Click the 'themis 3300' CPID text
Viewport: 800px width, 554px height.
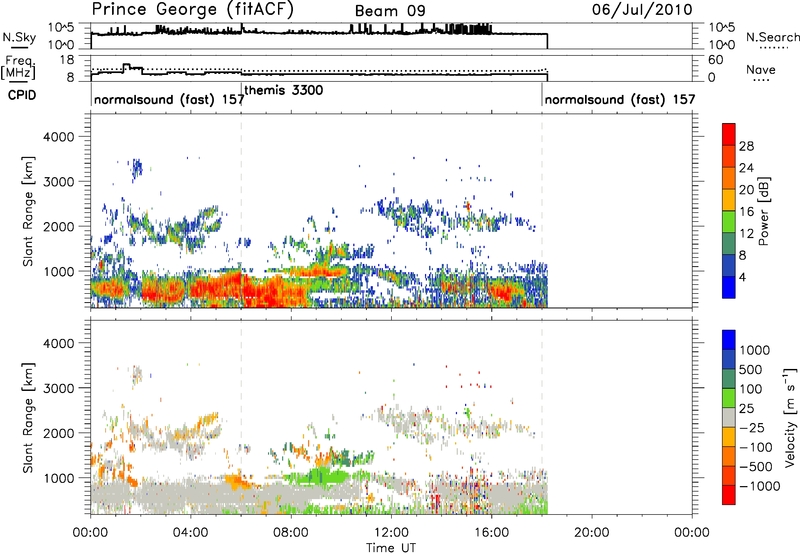tap(284, 90)
